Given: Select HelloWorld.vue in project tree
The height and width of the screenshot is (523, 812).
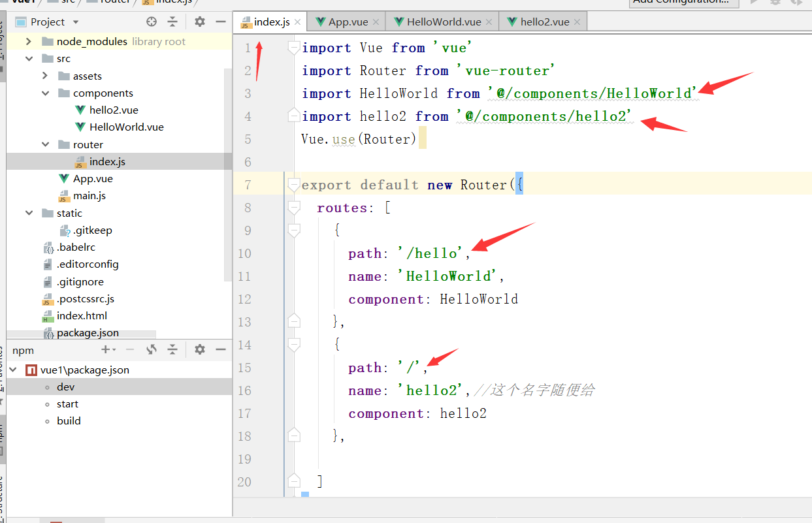Looking at the screenshot, I should click(126, 127).
